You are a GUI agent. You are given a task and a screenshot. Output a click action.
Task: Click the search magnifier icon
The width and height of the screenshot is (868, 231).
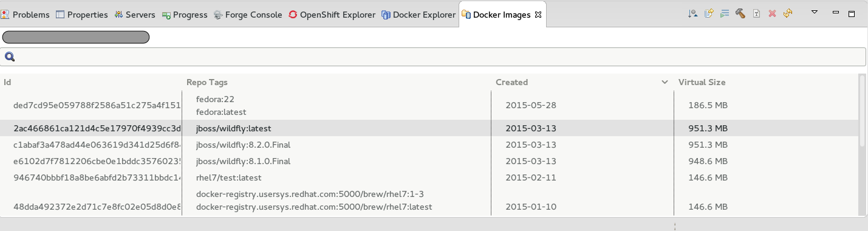[x=10, y=57]
